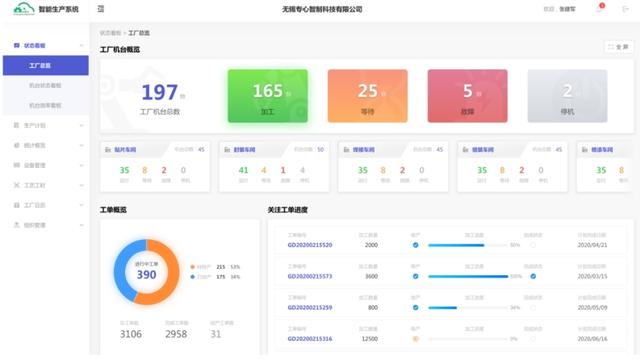
Task: Open work order GD20200215259 link
Action: tap(310, 307)
